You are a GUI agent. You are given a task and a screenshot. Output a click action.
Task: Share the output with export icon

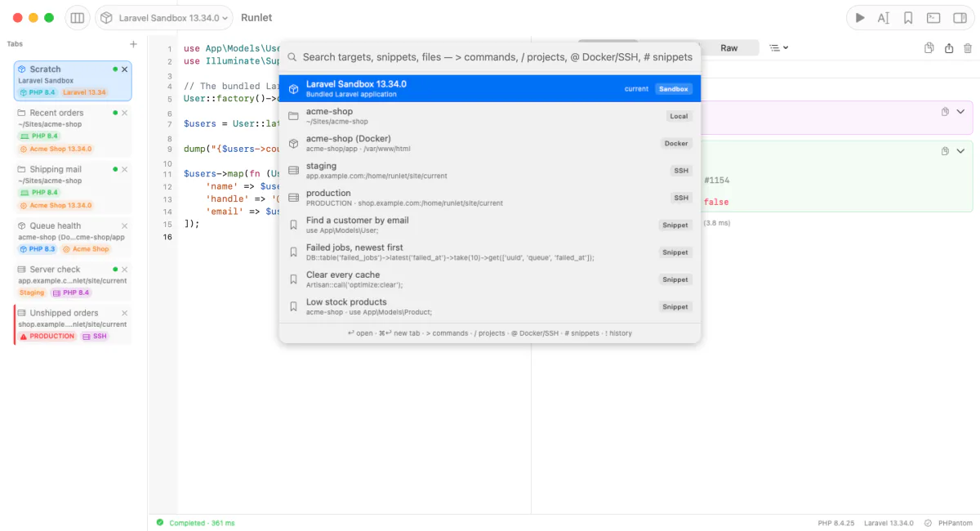click(949, 48)
